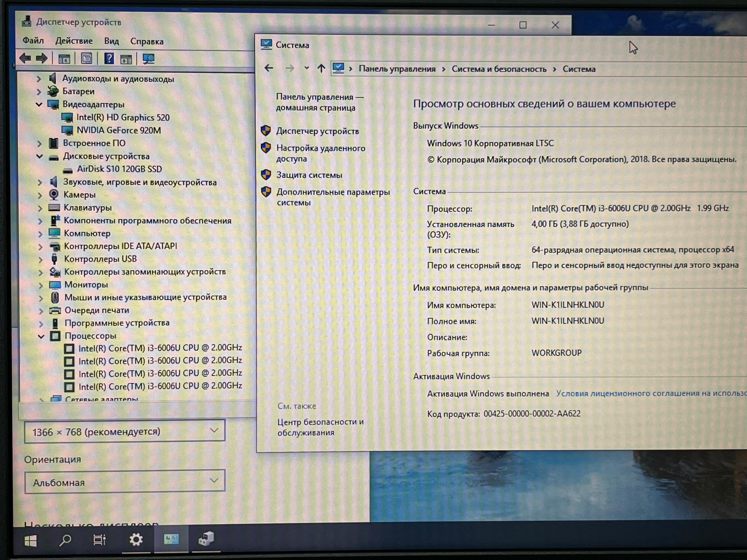Open Панель управления — домашняя страница link
This screenshot has height=560, width=747.
point(320,102)
